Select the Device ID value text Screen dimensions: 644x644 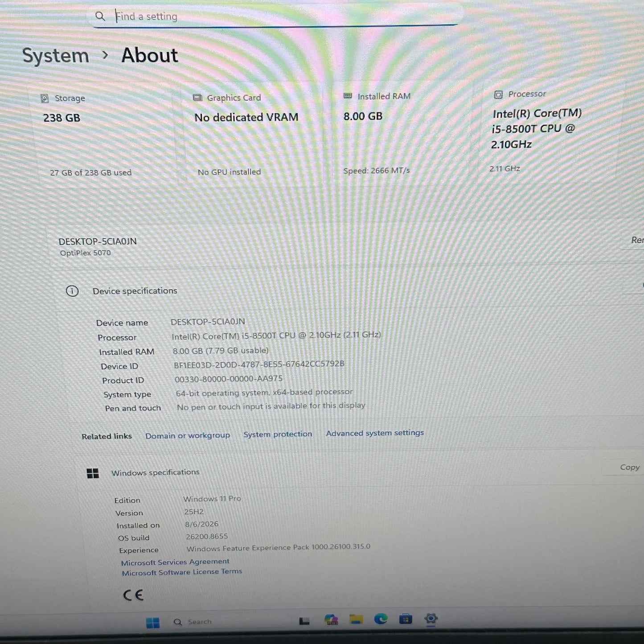click(259, 364)
